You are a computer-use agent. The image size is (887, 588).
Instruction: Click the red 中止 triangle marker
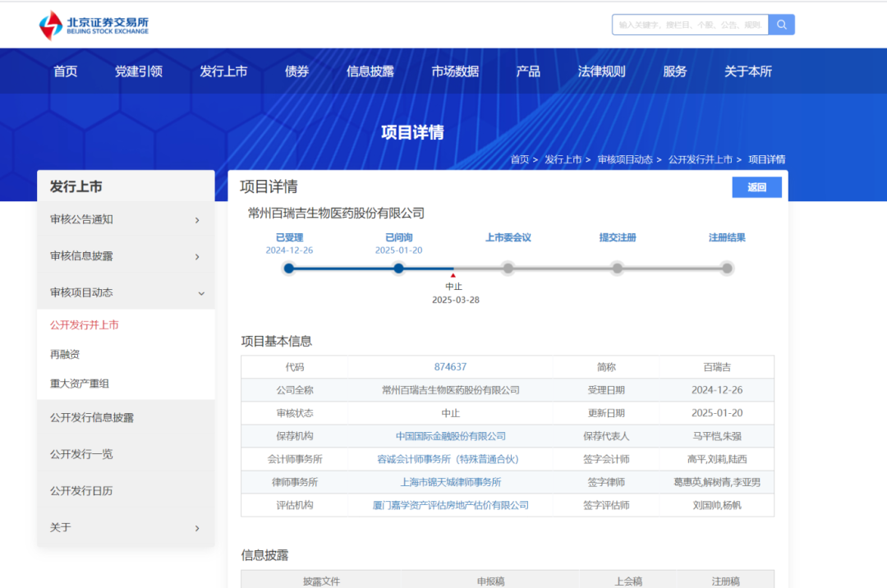(453, 275)
